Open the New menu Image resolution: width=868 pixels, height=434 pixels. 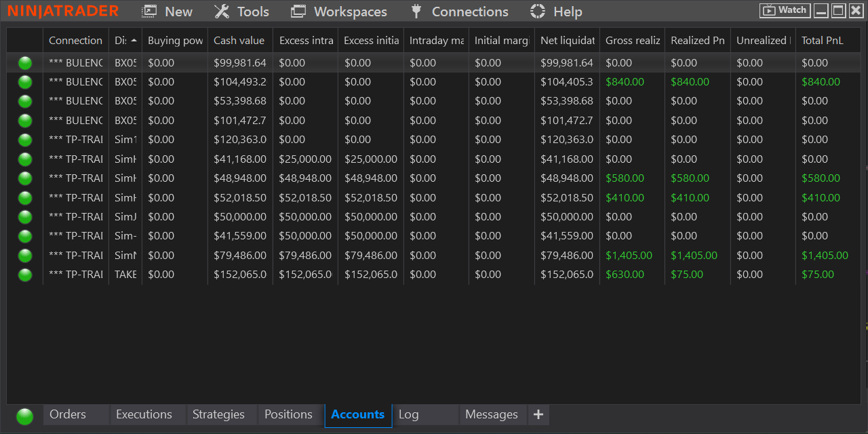pos(167,12)
